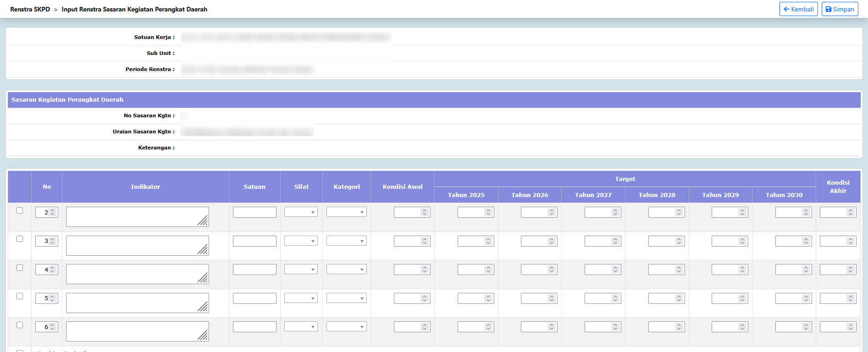868x352 pixels.
Task: Click the Tahun 2029 target field in row 4
Action: pos(730,269)
